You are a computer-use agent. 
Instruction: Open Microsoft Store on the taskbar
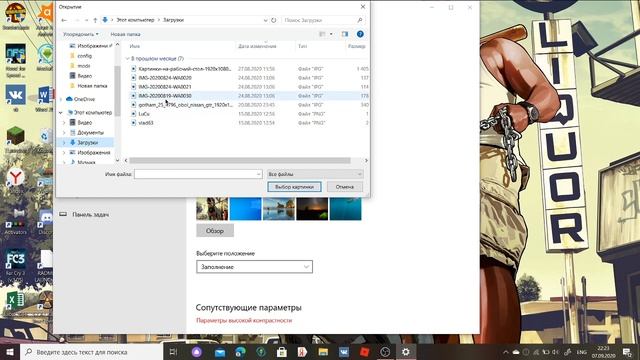tap(281, 352)
